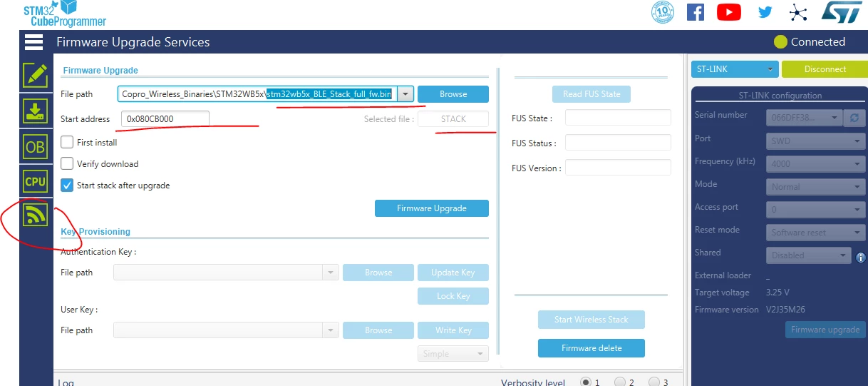Open ST Facebook page icon

coord(696,12)
